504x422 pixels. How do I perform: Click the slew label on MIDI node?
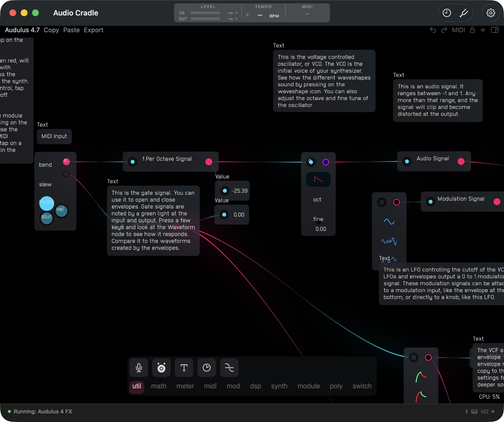pos(45,184)
